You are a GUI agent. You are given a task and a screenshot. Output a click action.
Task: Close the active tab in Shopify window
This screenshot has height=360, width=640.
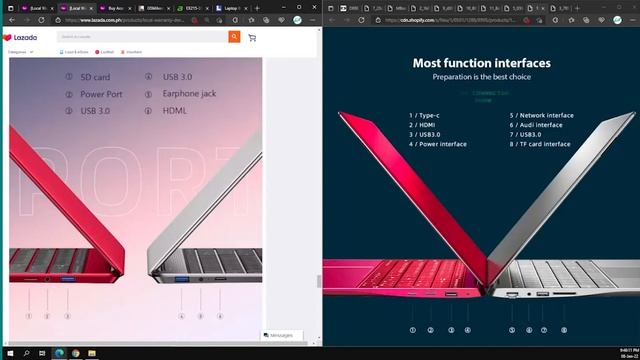(x=543, y=8)
